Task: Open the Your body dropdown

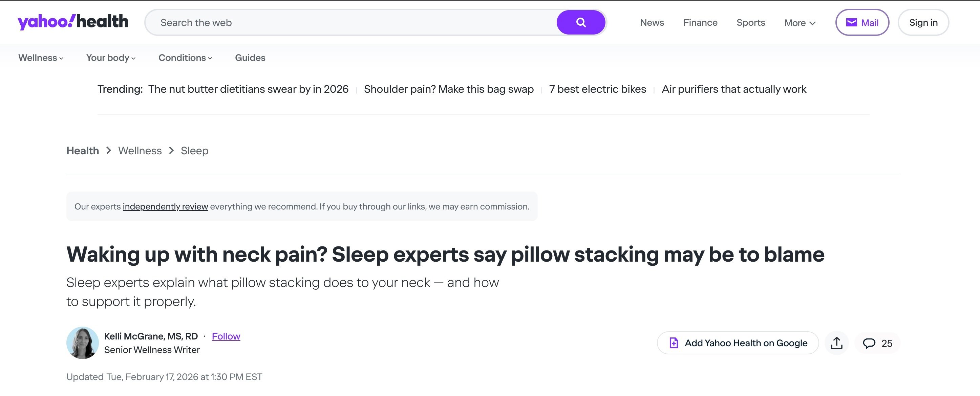Action: coord(111,58)
